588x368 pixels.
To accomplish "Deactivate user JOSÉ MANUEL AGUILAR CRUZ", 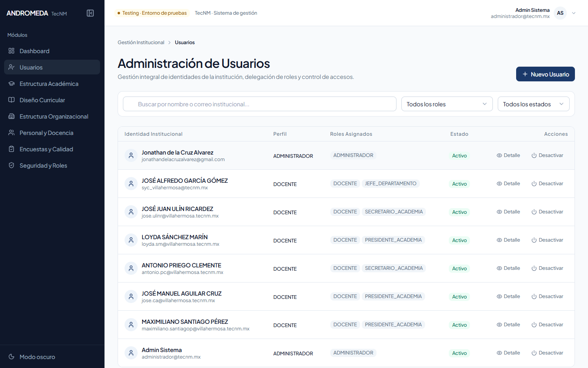I will pyautogui.click(x=547, y=296).
